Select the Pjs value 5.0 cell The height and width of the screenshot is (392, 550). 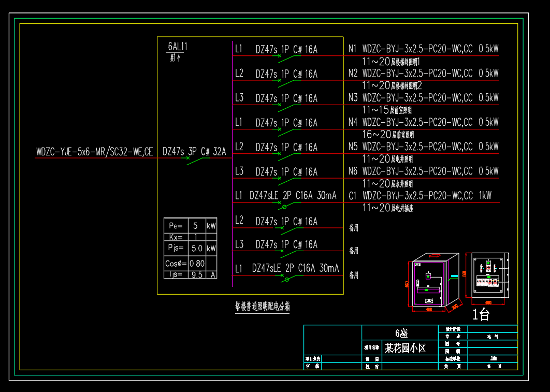pos(197,248)
